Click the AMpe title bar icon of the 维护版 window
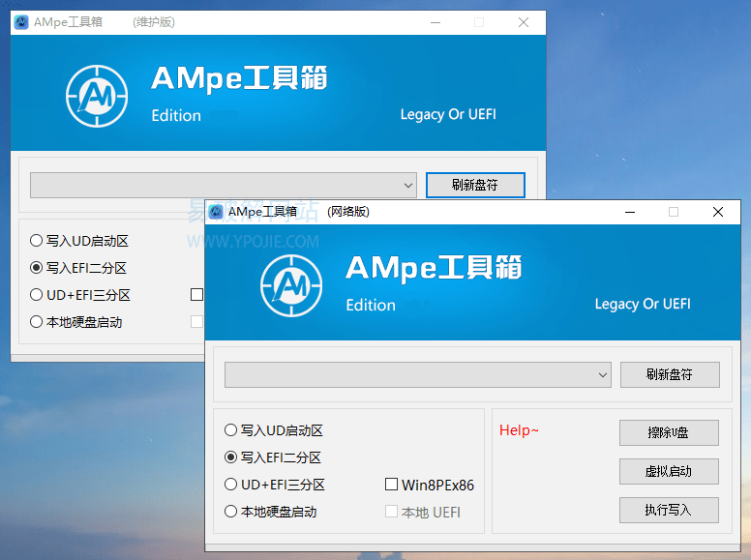 pos(21,22)
